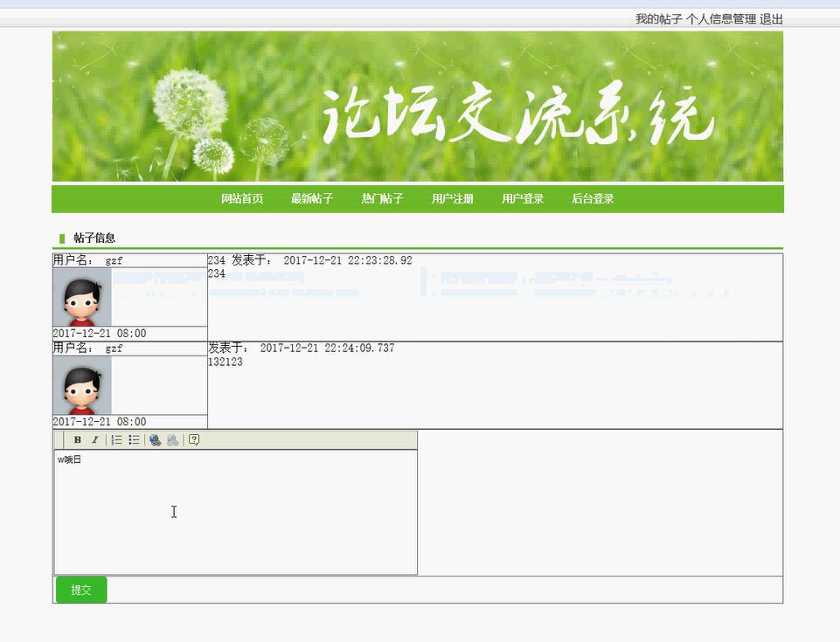Click the first post's 用户名: gzf text
The width and height of the screenshot is (840, 642).
point(88,260)
